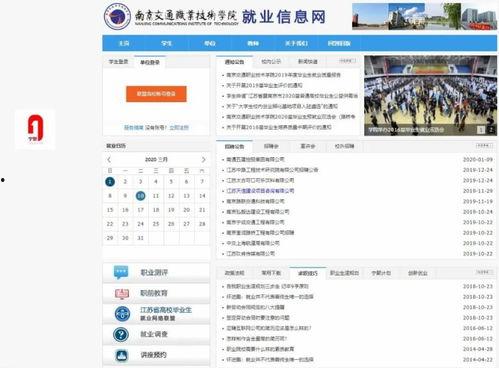Click the 讲座预约 icon in the sidebar

(121, 355)
